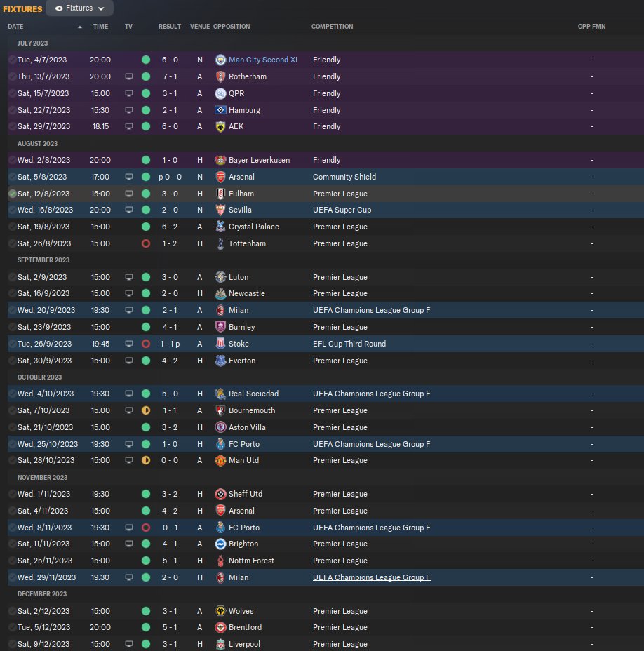Toggle the selected check on Fulham 12/8/2023 row
The width and height of the screenshot is (644, 651).
tap(13, 194)
